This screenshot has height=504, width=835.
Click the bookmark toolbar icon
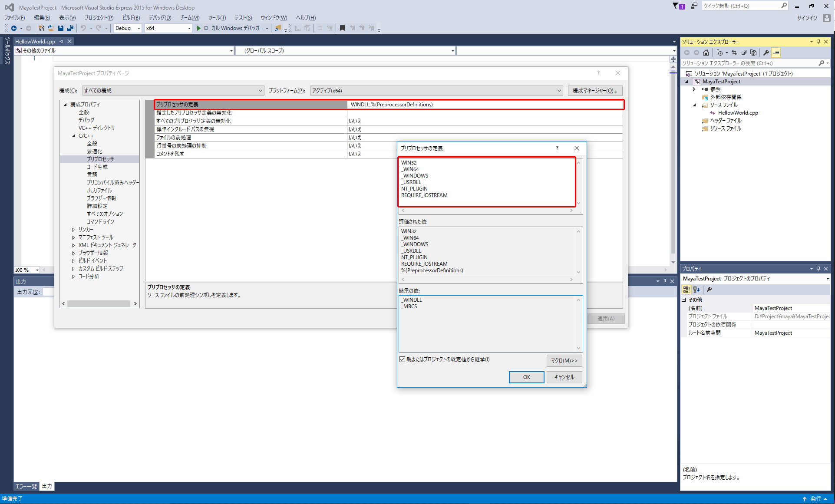(x=342, y=28)
